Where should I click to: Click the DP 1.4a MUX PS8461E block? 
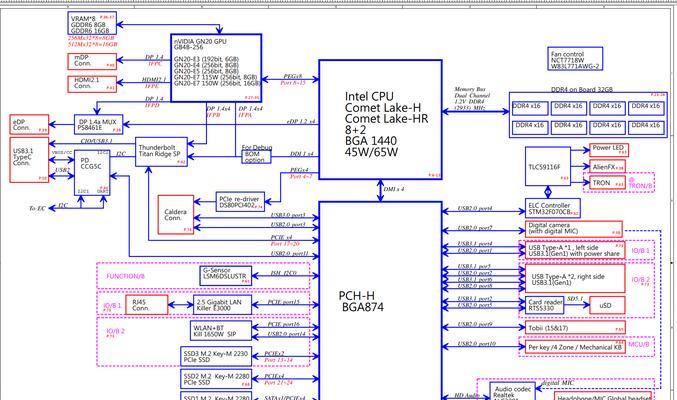(98, 124)
